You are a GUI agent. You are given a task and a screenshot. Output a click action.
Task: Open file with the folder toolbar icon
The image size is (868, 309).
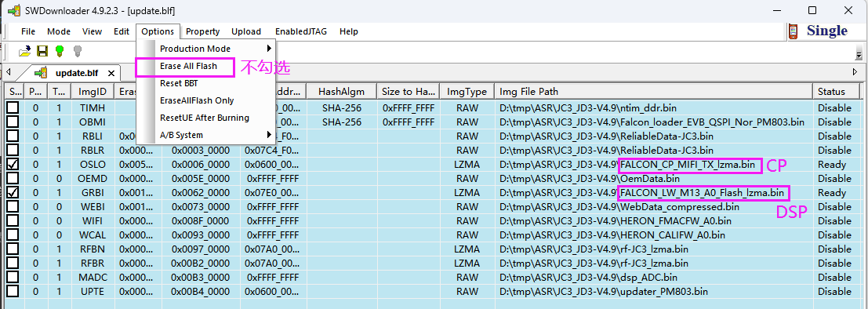(25, 52)
